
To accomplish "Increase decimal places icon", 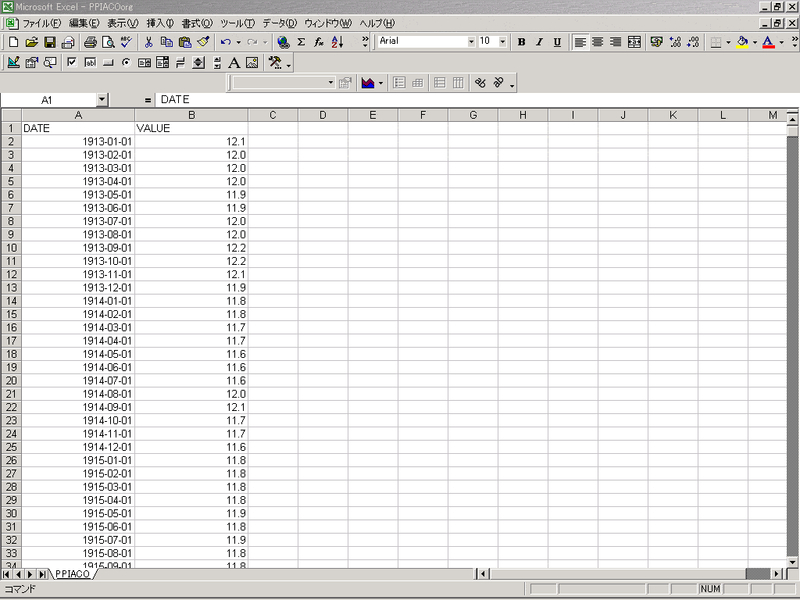I will (x=675, y=42).
